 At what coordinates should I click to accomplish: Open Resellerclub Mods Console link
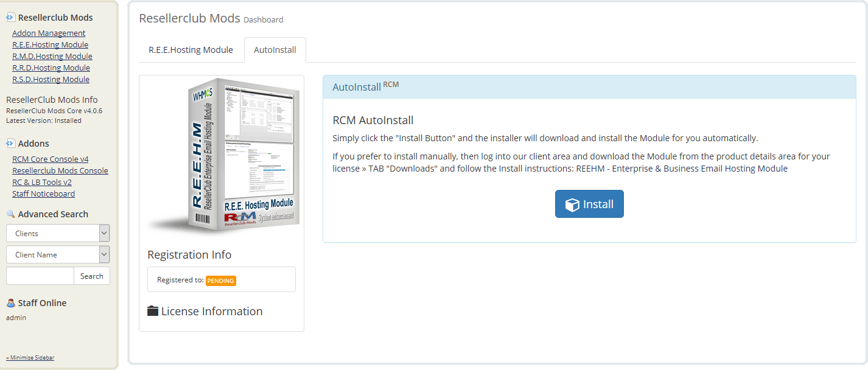coord(60,170)
